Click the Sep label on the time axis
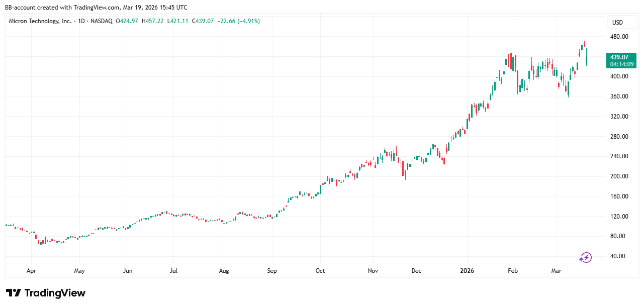The width and height of the screenshot is (644, 308). point(272,271)
